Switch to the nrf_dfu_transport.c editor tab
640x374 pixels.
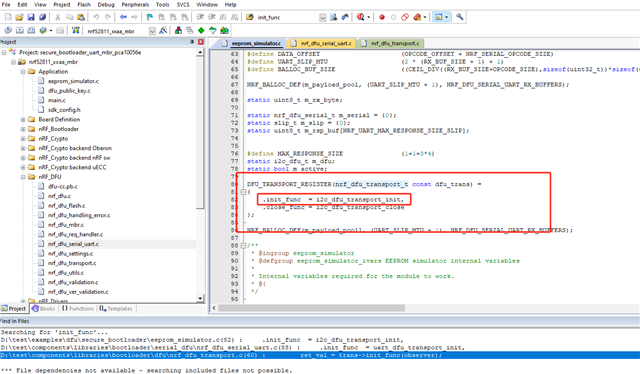391,43
